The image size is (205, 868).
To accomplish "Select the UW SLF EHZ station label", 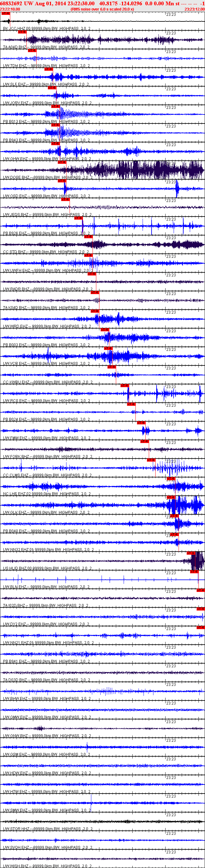I will (x=46, y=84).
